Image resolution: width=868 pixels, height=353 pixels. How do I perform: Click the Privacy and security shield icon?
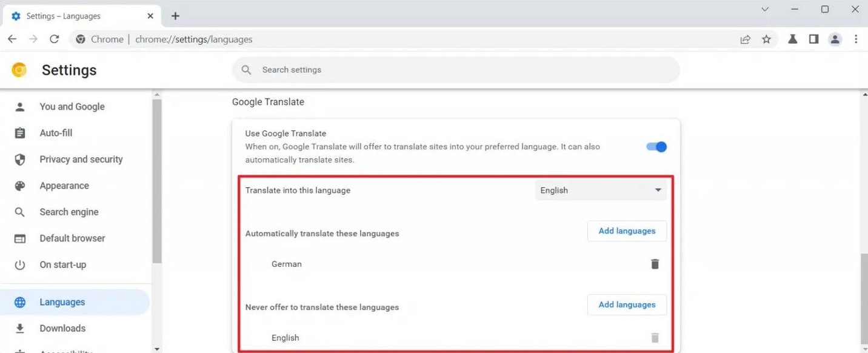click(x=20, y=160)
